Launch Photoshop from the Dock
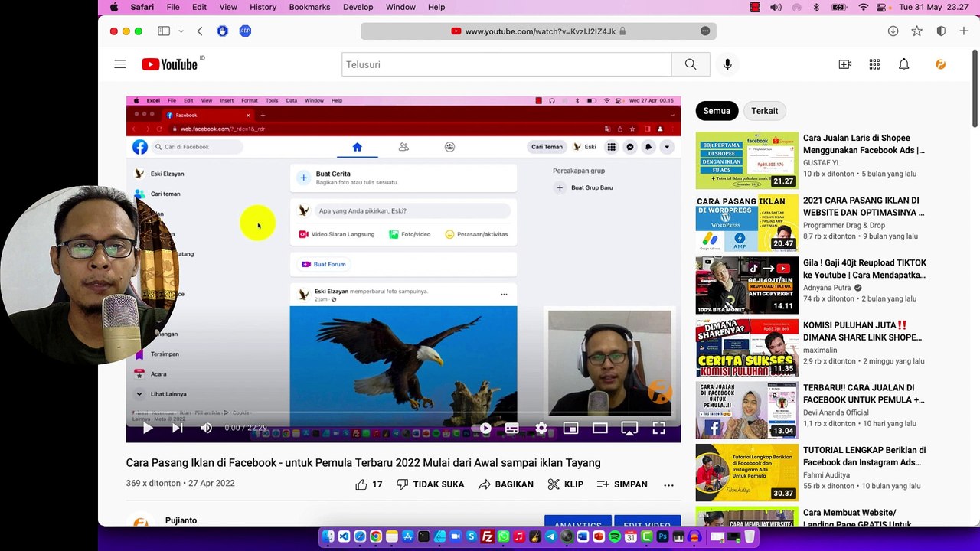 pos(662,537)
